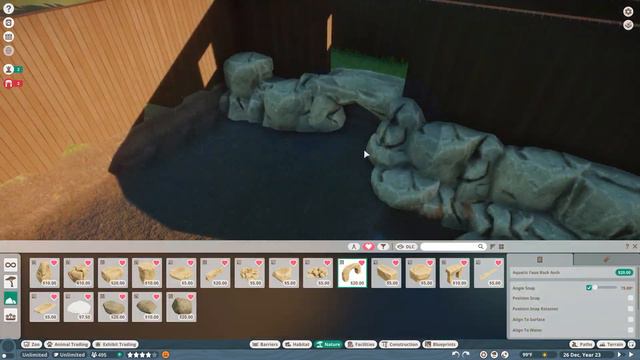The width and height of the screenshot is (640, 360).
Task: Toggle the pink heart favorites filter
Action: [x=368, y=247]
